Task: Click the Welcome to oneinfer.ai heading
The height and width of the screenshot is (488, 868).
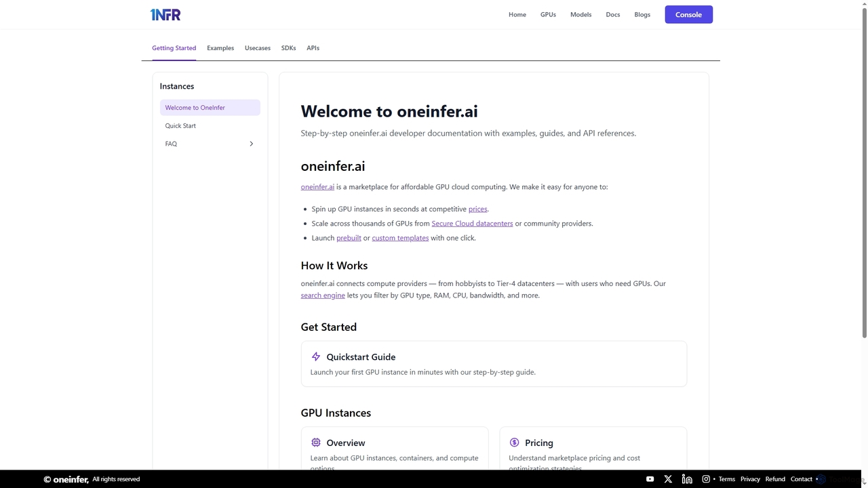Action: (x=389, y=111)
